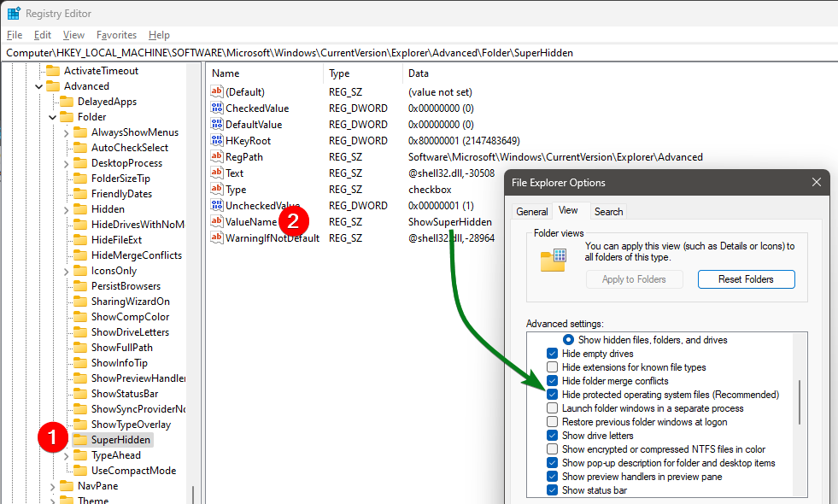Select Show hidden files, folders, and drives radio
This screenshot has height=504, width=838.
click(x=568, y=339)
